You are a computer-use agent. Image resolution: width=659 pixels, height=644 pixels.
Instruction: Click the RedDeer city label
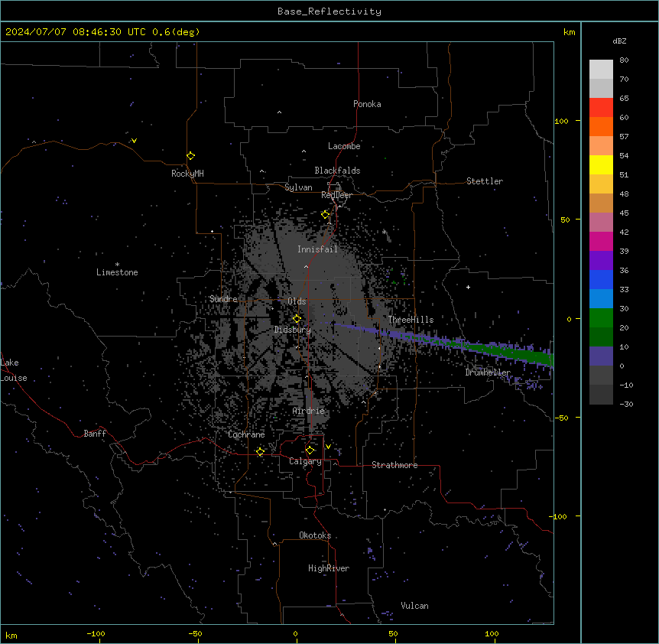click(336, 195)
